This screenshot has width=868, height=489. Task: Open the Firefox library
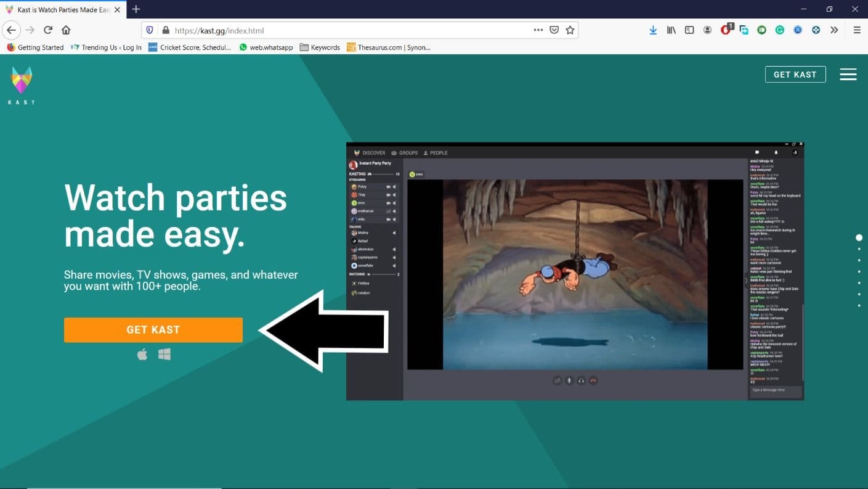tap(671, 30)
